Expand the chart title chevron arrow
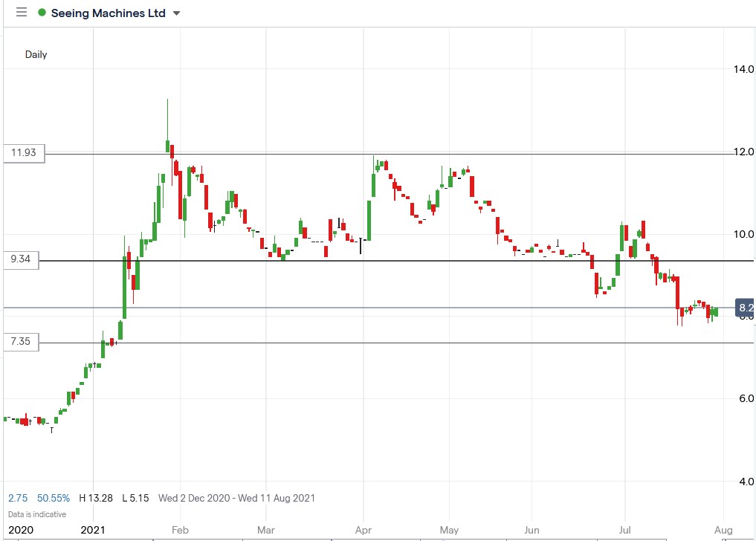This screenshot has width=756, height=541. (x=175, y=13)
